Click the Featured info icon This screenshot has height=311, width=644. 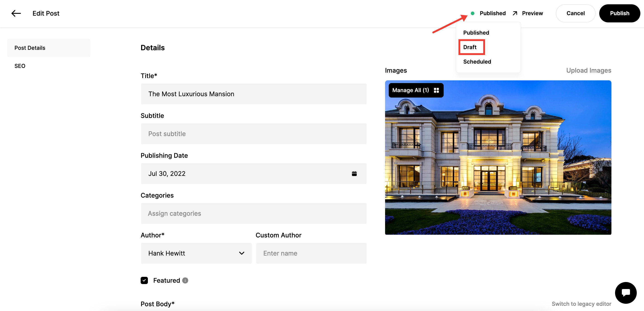click(x=185, y=280)
